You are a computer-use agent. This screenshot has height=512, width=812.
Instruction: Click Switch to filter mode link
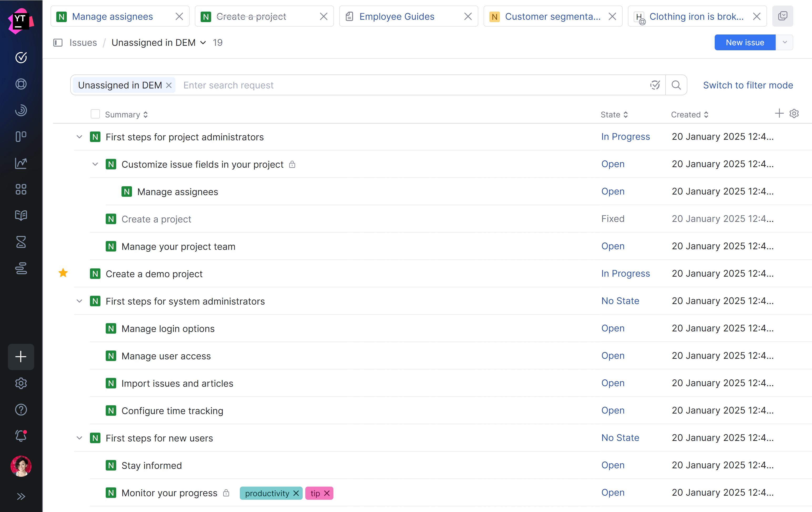(748, 85)
